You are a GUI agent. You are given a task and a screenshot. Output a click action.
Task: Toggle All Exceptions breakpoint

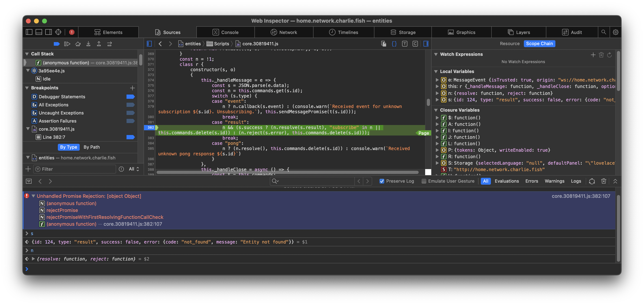point(130,105)
